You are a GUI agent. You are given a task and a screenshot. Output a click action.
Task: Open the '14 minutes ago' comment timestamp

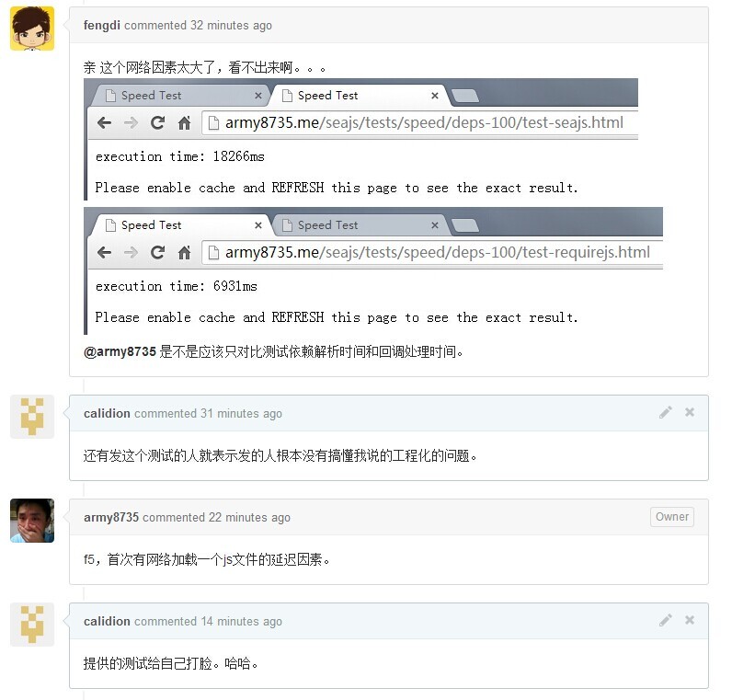pyautogui.click(x=241, y=621)
